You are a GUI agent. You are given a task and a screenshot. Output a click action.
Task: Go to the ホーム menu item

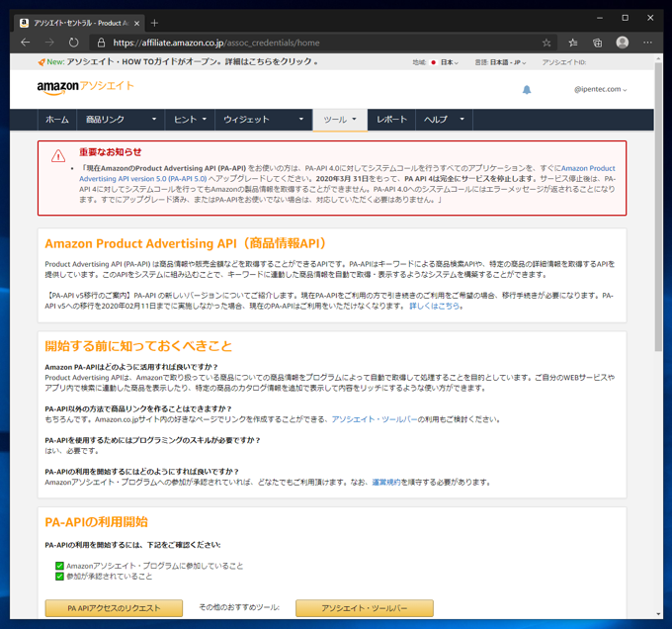pos(57,120)
